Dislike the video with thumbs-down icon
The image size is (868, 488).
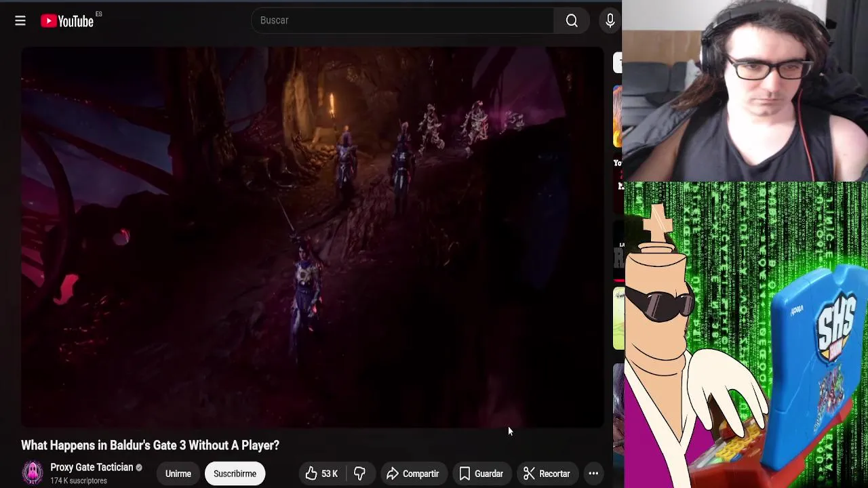pos(359,474)
